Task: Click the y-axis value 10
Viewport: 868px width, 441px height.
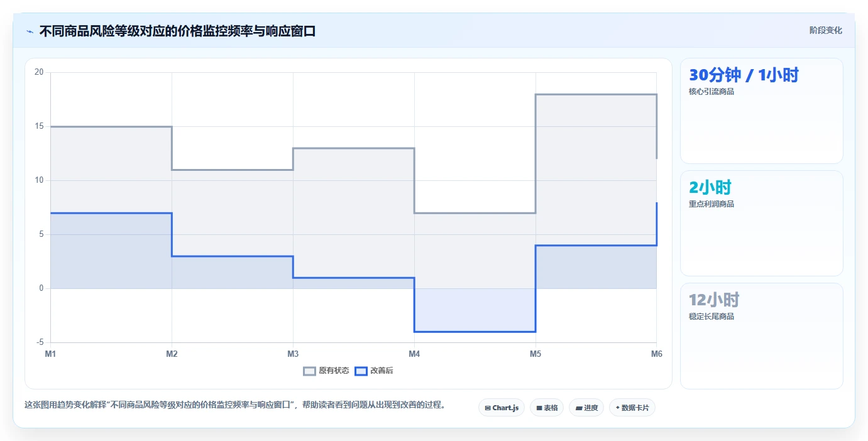Action: [x=39, y=180]
